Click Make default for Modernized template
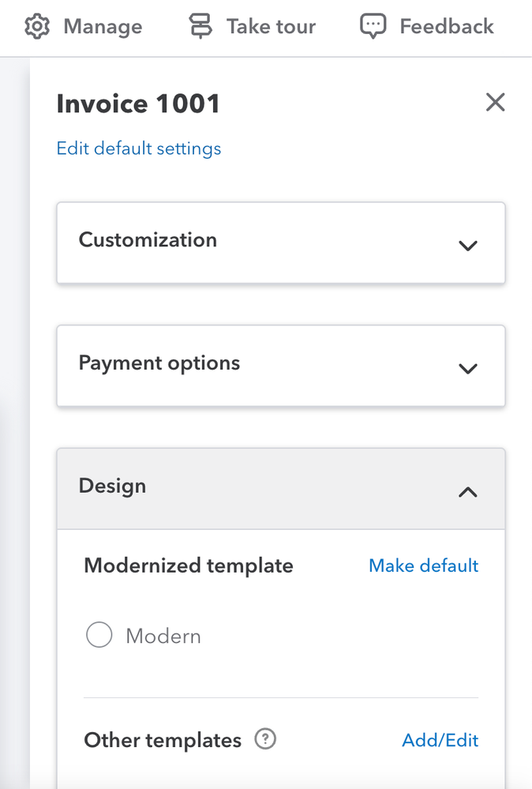Viewport: 532px width, 789px height. [x=424, y=565]
